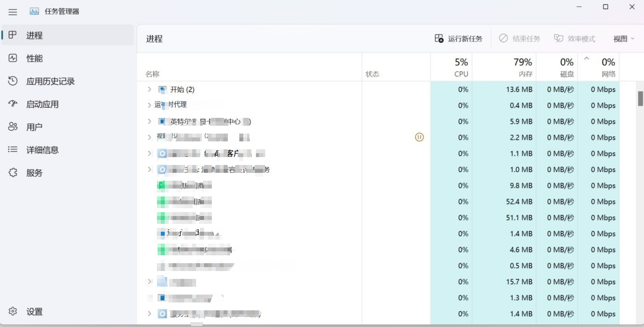Sort by the CPU column header
This screenshot has width=644, height=327.
click(x=451, y=67)
